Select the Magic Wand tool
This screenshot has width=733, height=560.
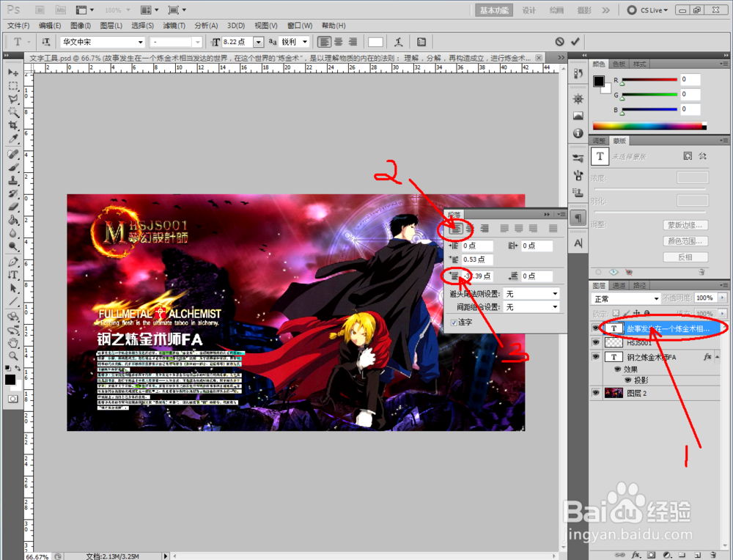tap(13, 112)
